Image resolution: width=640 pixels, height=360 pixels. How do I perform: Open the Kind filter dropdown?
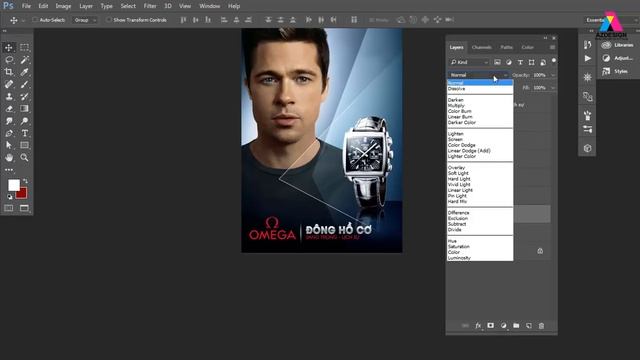tap(469, 62)
